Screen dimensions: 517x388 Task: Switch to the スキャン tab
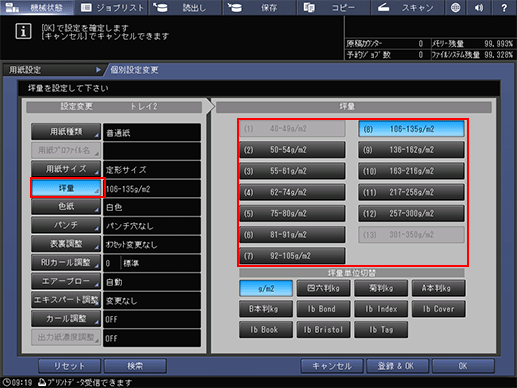(x=408, y=7)
